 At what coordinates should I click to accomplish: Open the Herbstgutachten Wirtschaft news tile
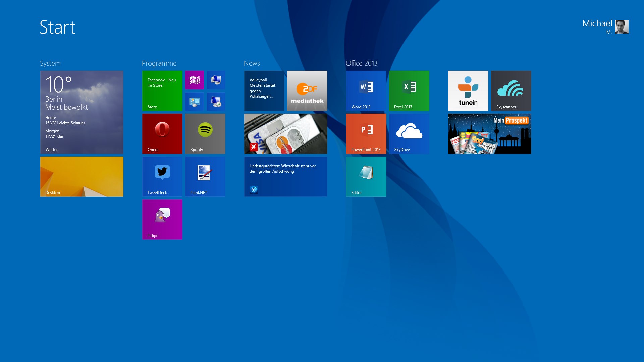286,177
